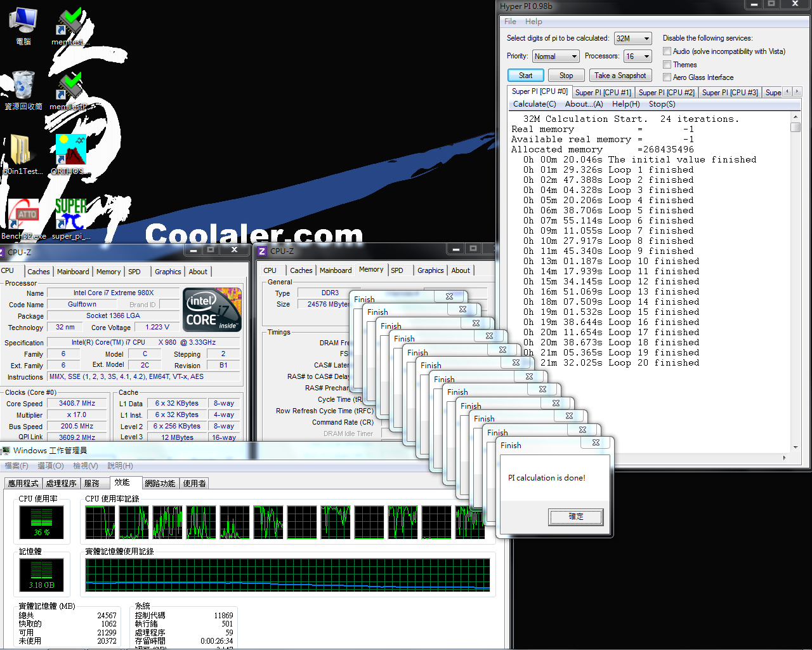Viewport: 812px width, 650px height.
Task: Open About...(A) menu in Super PI
Action: click(584, 104)
